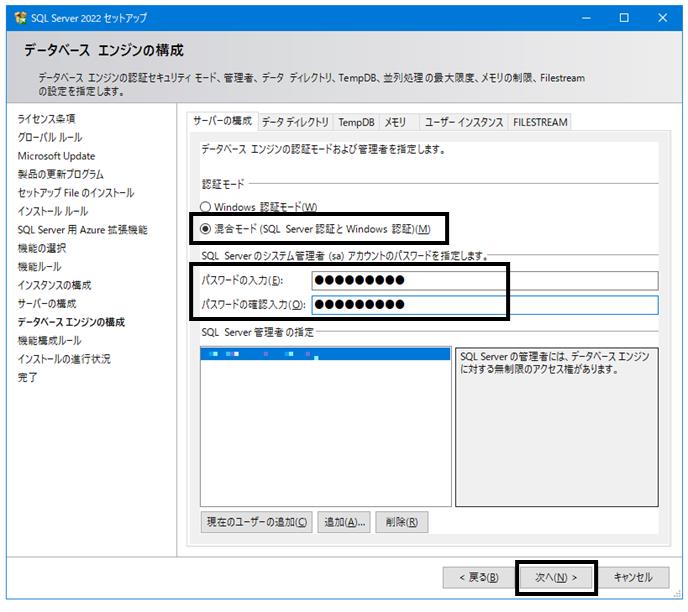
Task: Click 削除(R) button
Action: tap(401, 522)
